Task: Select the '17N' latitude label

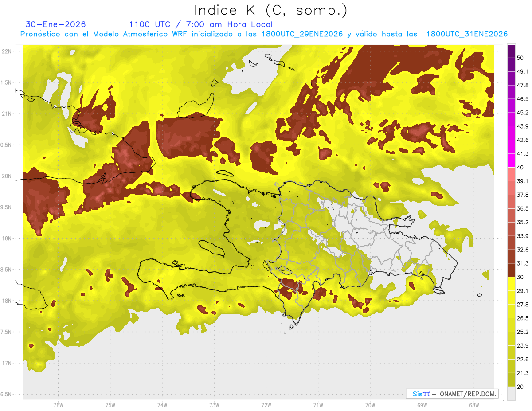Action: [x=8, y=363]
